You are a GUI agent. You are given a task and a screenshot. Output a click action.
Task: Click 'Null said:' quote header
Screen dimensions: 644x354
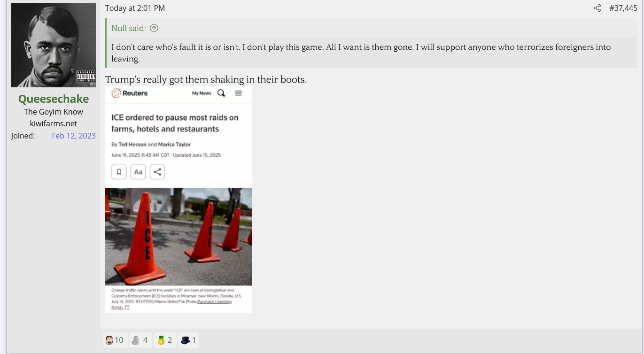129,28
